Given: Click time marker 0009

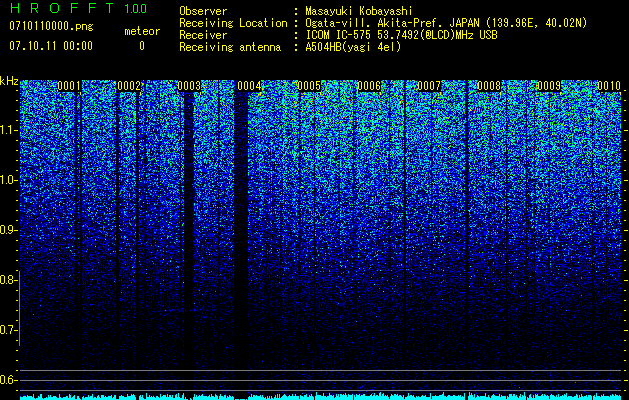Looking at the screenshot, I should 549,86.
